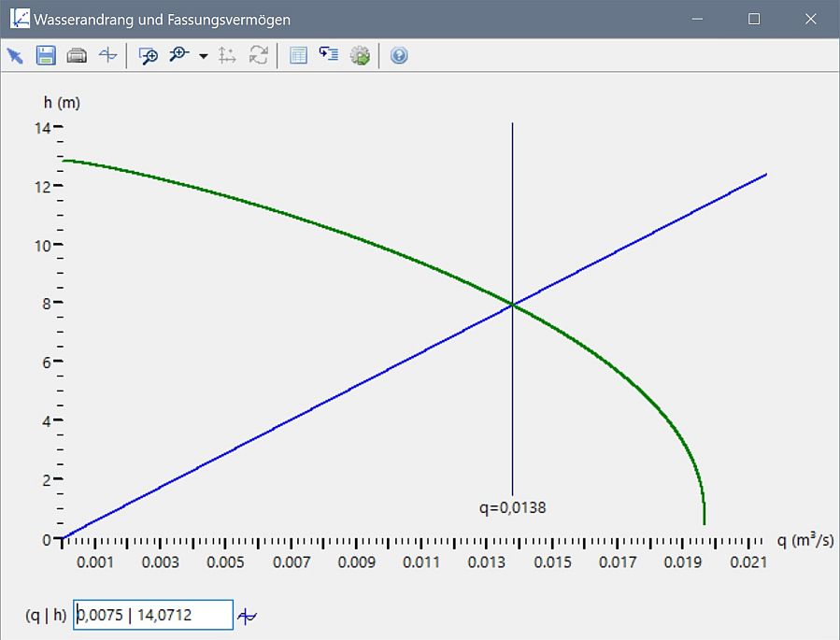The height and width of the screenshot is (640, 840).
Task: Open help via question mark icon
Action: click(x=399, y=56)
